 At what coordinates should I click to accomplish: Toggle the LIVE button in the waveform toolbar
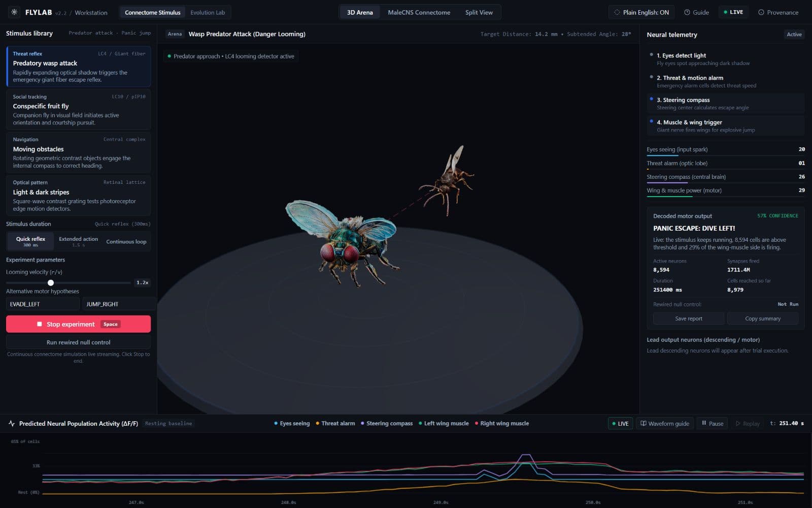[620, 423]
